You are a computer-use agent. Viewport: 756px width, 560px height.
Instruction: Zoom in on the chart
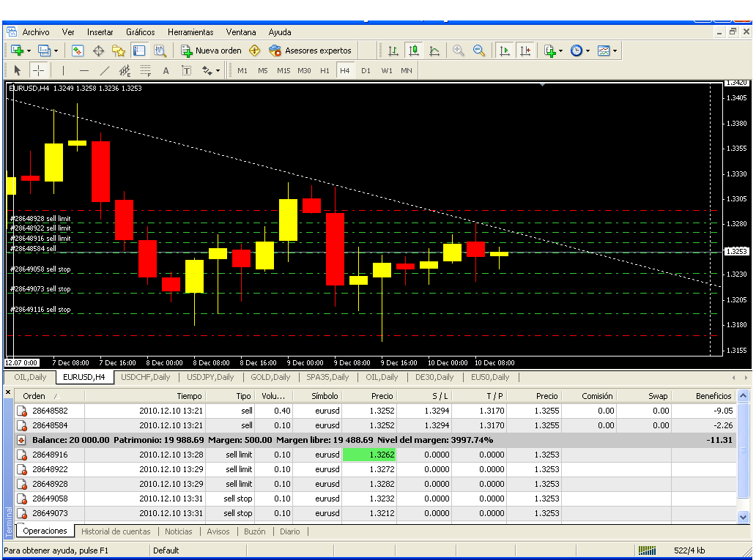pos(459,51)
